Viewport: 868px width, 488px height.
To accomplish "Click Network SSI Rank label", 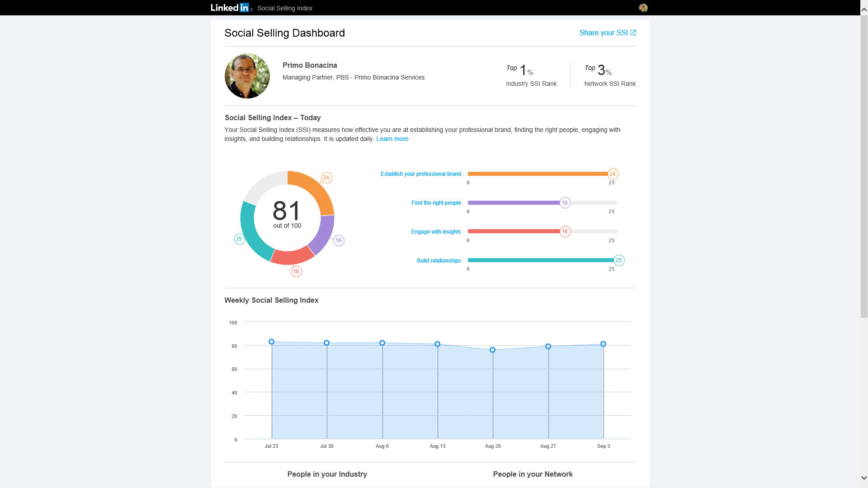I will (610, 84).
